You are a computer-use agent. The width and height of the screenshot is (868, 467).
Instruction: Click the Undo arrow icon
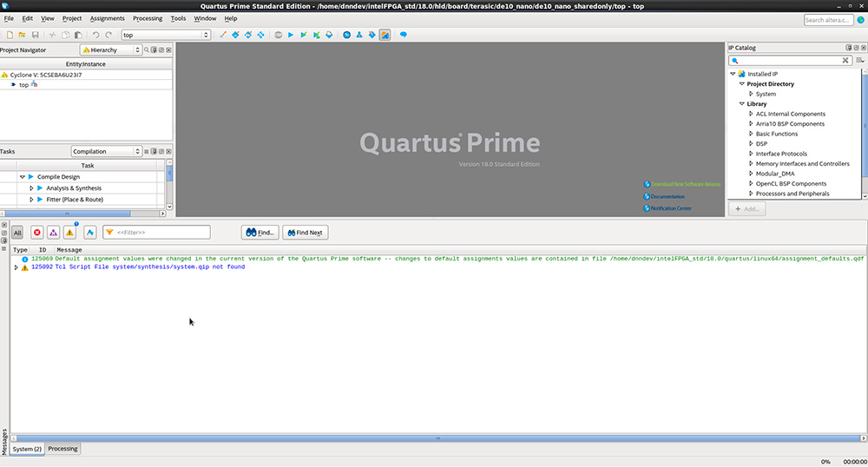tap(95, 35)
